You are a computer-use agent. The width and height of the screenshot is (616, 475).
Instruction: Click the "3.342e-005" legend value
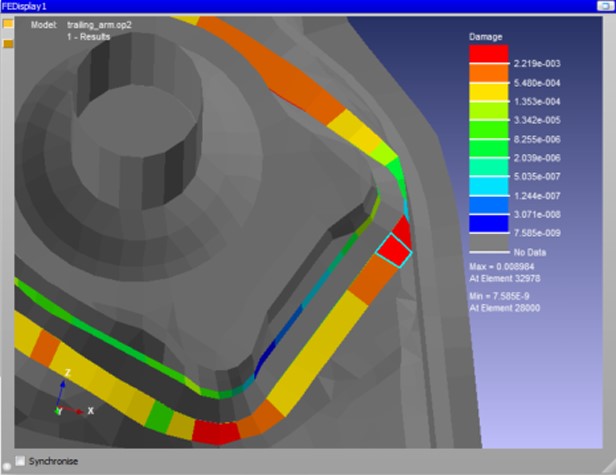click(x=537, y=120)
